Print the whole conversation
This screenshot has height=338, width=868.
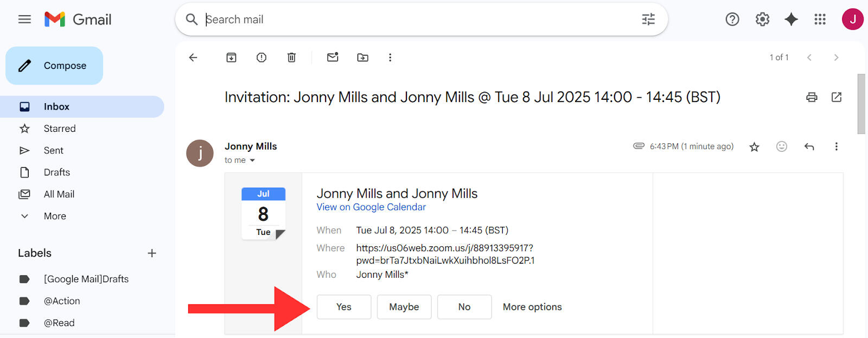tap(812, 97)
